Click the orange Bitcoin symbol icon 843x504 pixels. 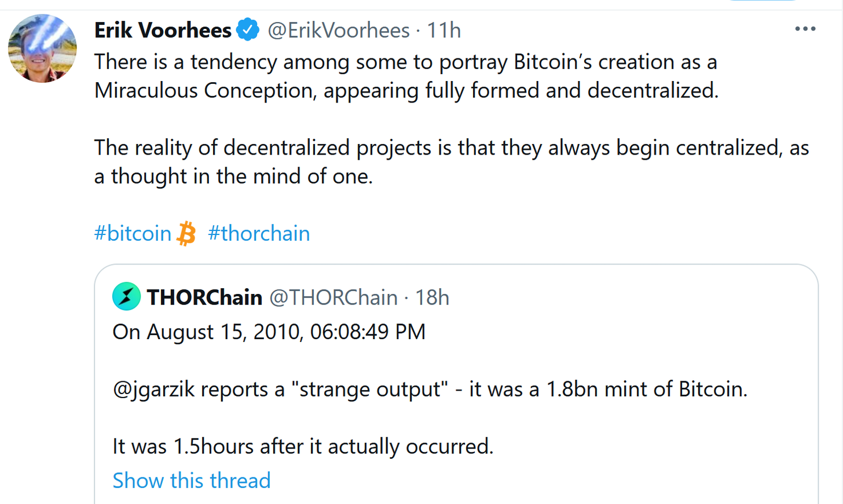(x=186, y=234)
